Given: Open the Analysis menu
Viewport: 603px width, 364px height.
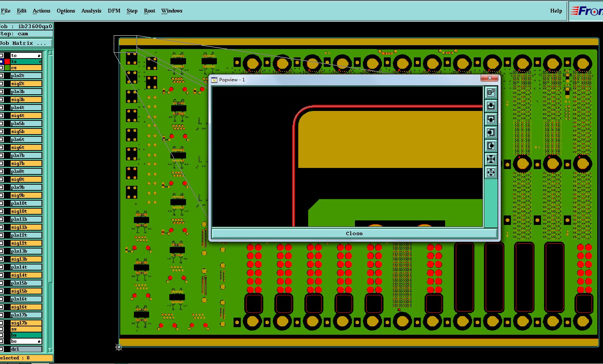Looking at the screenshot, I should 91,11.
